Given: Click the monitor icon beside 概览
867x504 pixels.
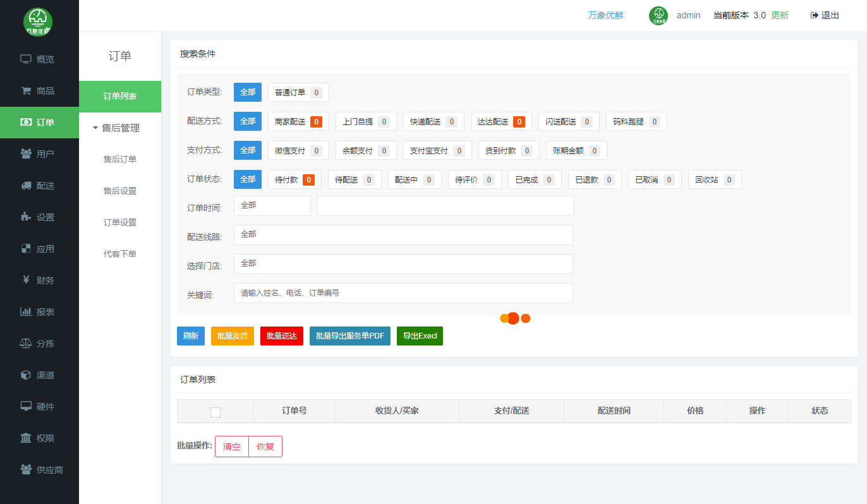Looking at the screenshot, I should tap(26, 59).
